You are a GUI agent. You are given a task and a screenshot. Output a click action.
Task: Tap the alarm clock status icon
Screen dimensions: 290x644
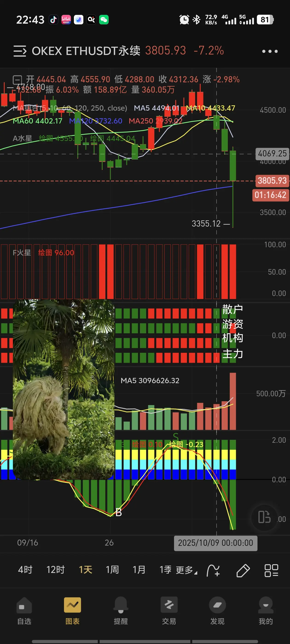point(184,20)
